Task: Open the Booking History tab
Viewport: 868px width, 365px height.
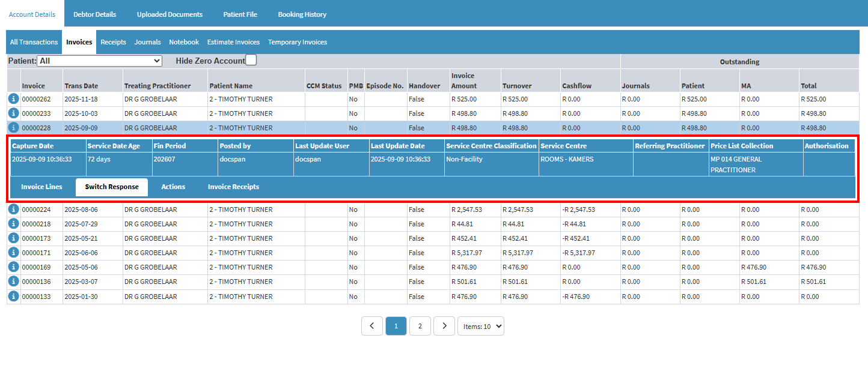Action: [302, 14]
